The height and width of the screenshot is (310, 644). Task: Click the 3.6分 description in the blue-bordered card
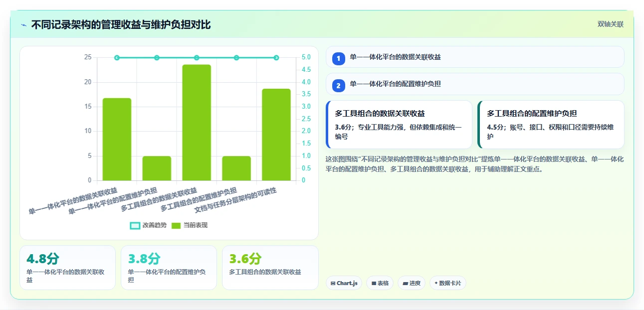[399, 132]
